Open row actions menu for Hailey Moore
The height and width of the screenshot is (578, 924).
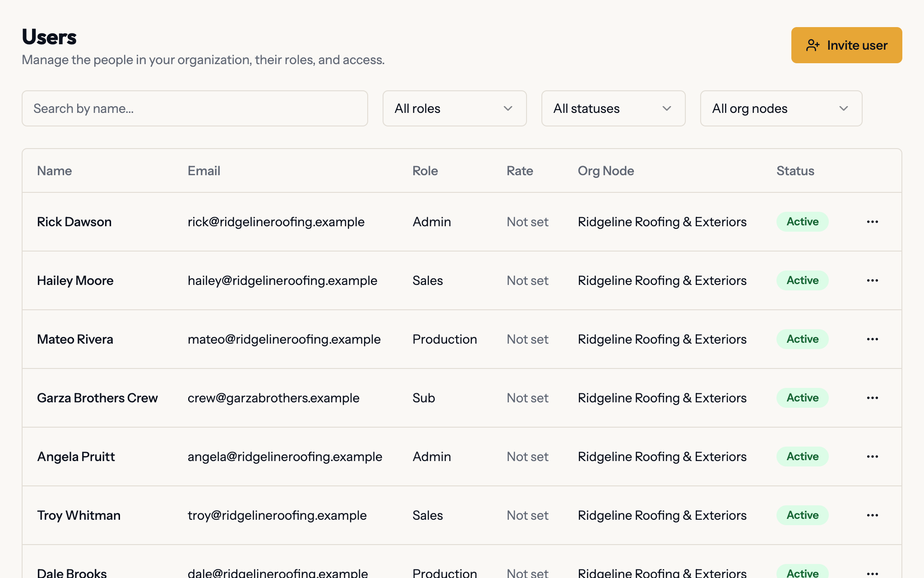tap(872, 280)
